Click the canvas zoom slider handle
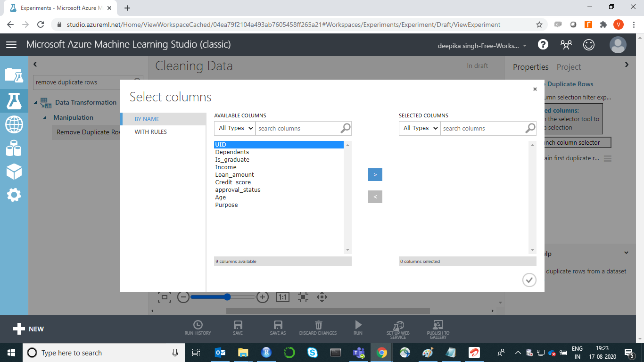The height and width of the screenshot is (362, 644). click(227, 297)
